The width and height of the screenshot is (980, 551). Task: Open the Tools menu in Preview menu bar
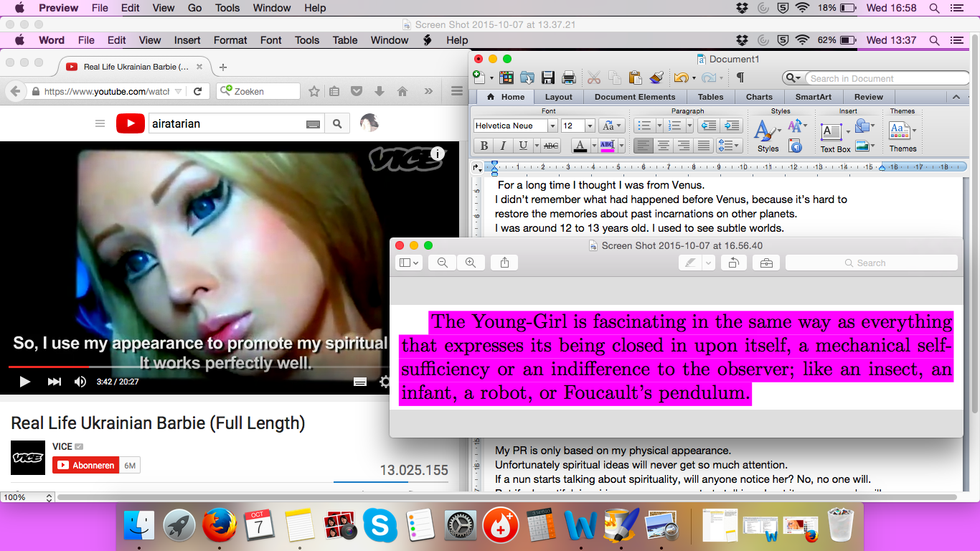[x=227, y=8]
